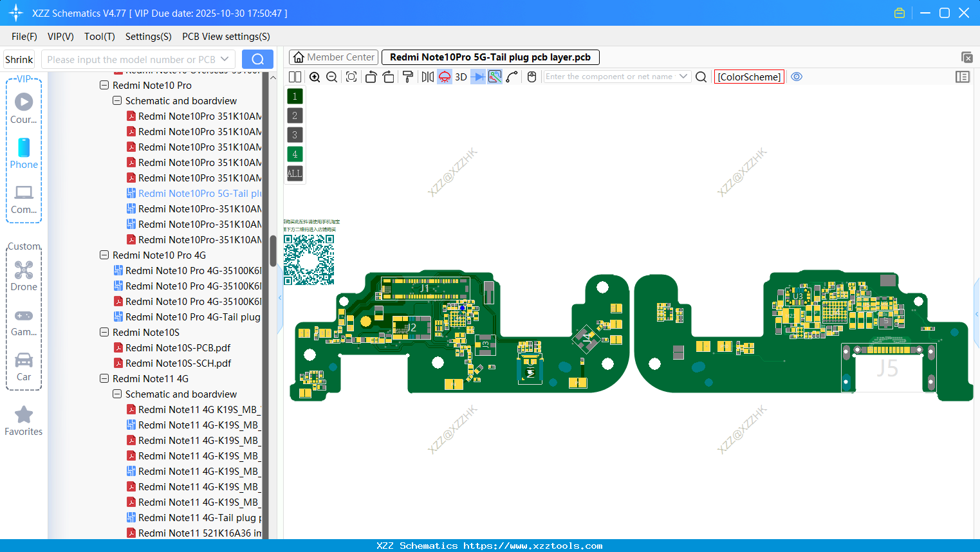Click the Member Center button

(333, 57)
